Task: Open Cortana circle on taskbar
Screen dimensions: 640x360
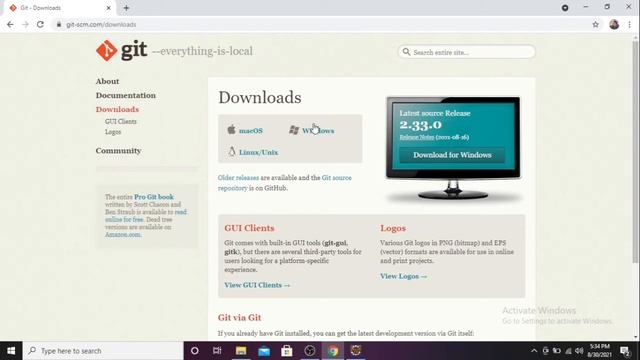Action: point(195,351)
